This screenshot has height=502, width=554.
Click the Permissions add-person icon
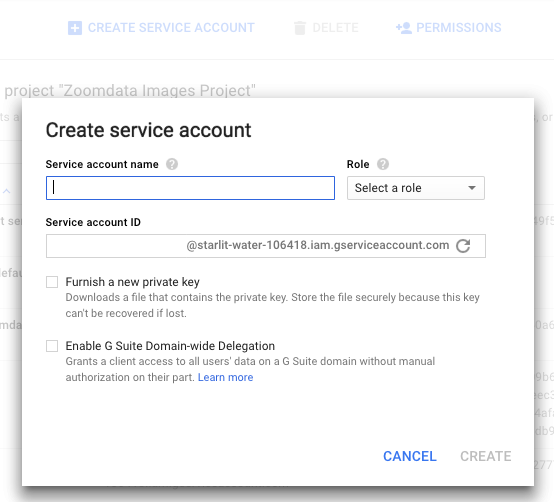tap(404, 28)
